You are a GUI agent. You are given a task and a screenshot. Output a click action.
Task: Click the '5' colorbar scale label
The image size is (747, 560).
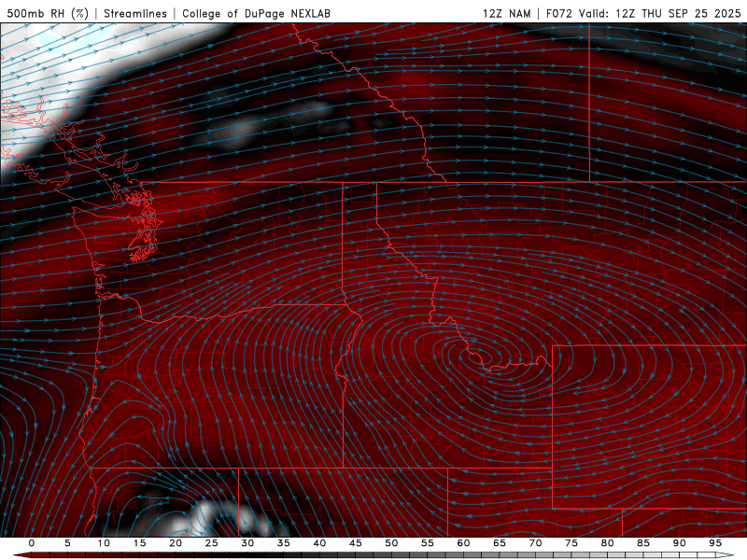click(x=67, y=543)
